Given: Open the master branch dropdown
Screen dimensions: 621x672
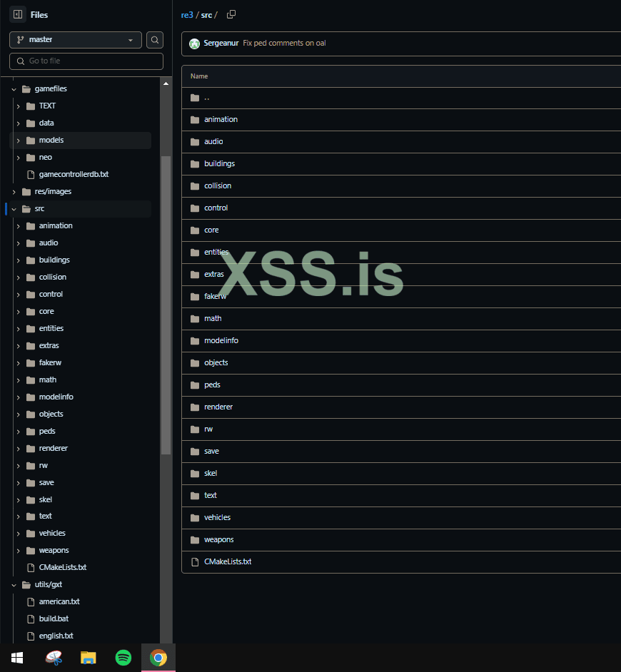Looking at the screenshot, I should [76, 40].
